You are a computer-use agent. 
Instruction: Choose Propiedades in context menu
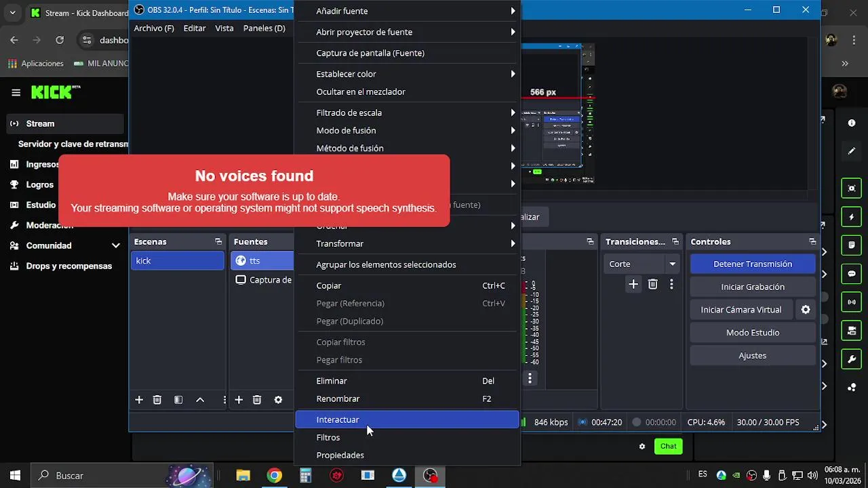[407, 455]
